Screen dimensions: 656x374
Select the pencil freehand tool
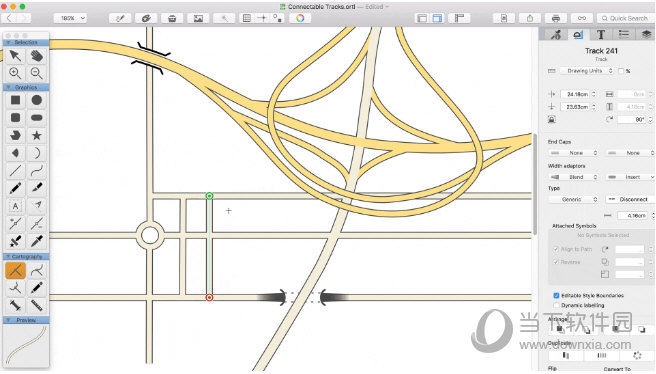[15, 188]
